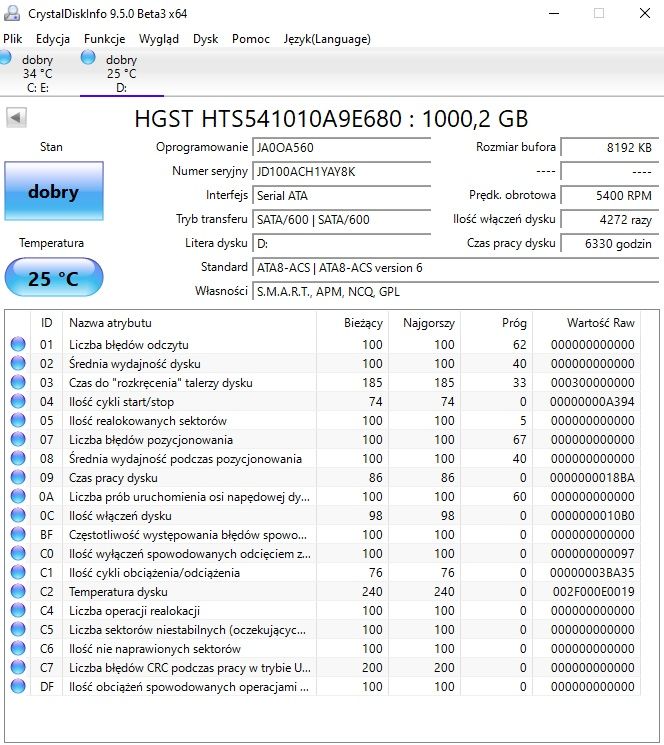Click the Standard field ATA8-ACS version 6
664x745 pixels.
pos(455,267)
